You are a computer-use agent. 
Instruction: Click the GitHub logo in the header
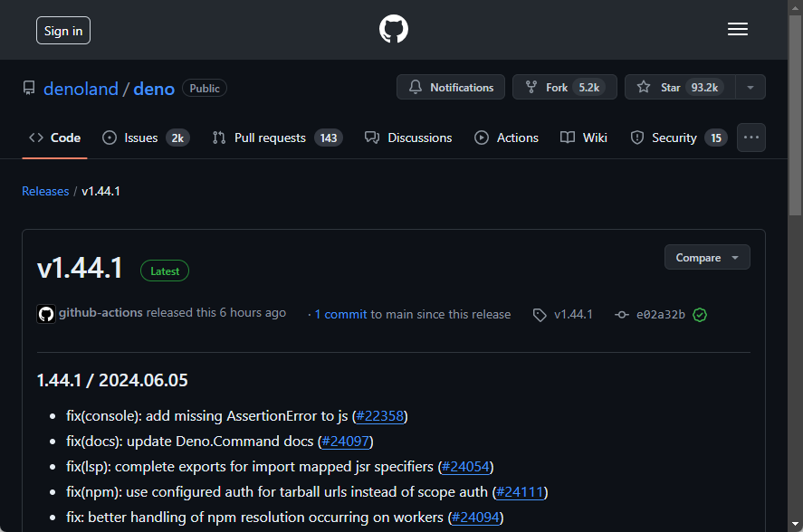coord(393,28)
